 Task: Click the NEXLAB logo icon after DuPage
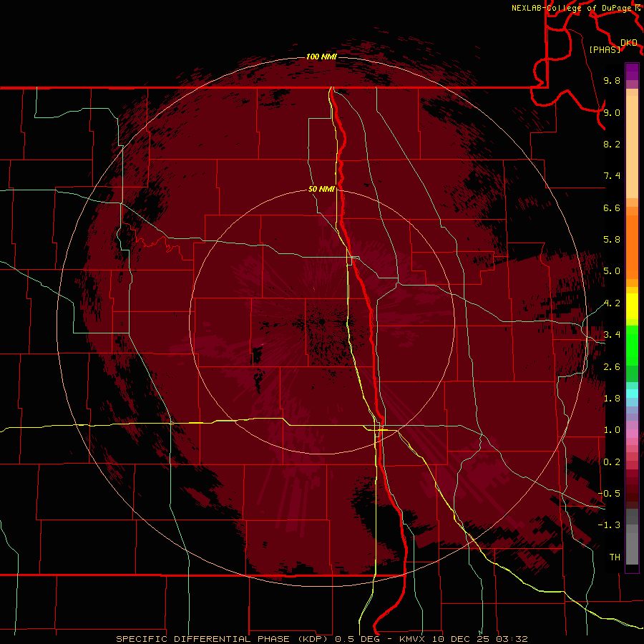pyautogui.click(x=638, y=8)
